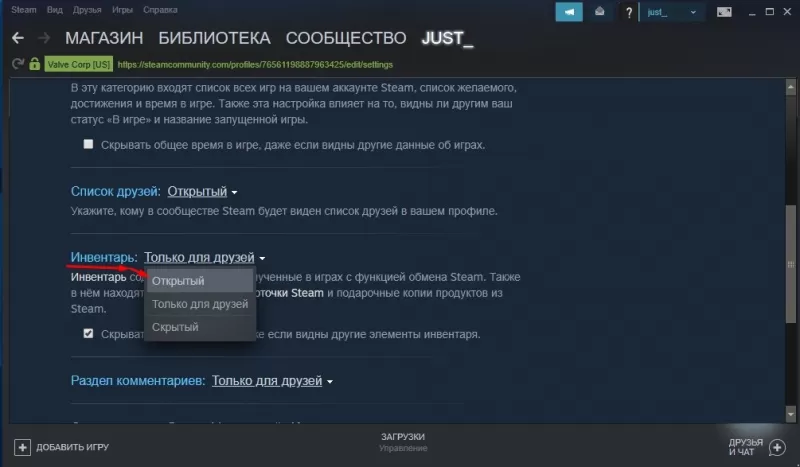
Task: Click the scrollbar up arrow
Action: 791,87
